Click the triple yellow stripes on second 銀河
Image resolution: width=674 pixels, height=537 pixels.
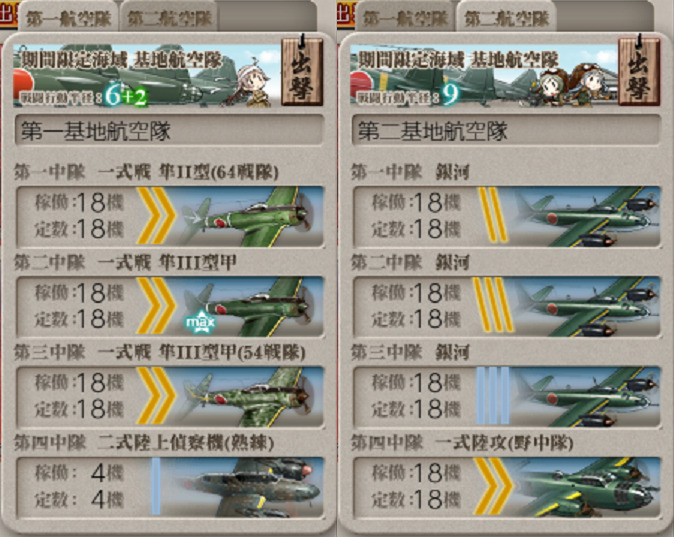(x=493, y=305)
